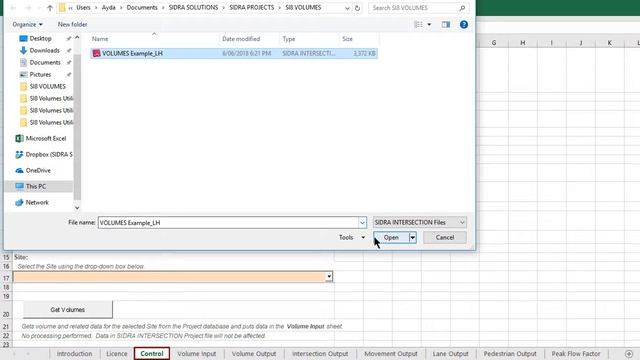Switch to Lane Output sheet tab
Image resolution: width=640 pixels, height=360 pixels.
pos(451,354)
